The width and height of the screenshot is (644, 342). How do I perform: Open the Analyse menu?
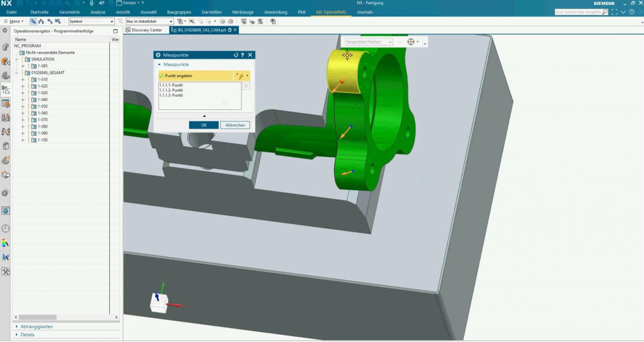tap(97, 12)
